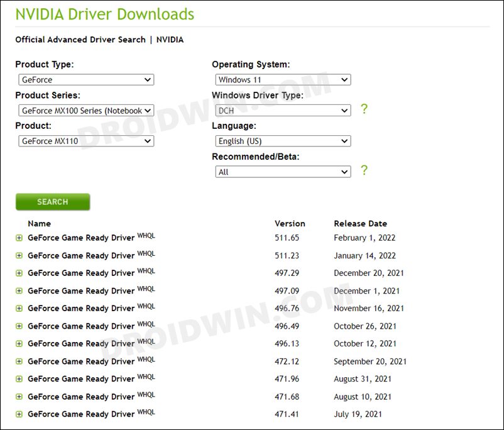Open GeForce Game Ready Driver from September 20, 2021
The height and width of the screenshot is (430, 504).
81,361
